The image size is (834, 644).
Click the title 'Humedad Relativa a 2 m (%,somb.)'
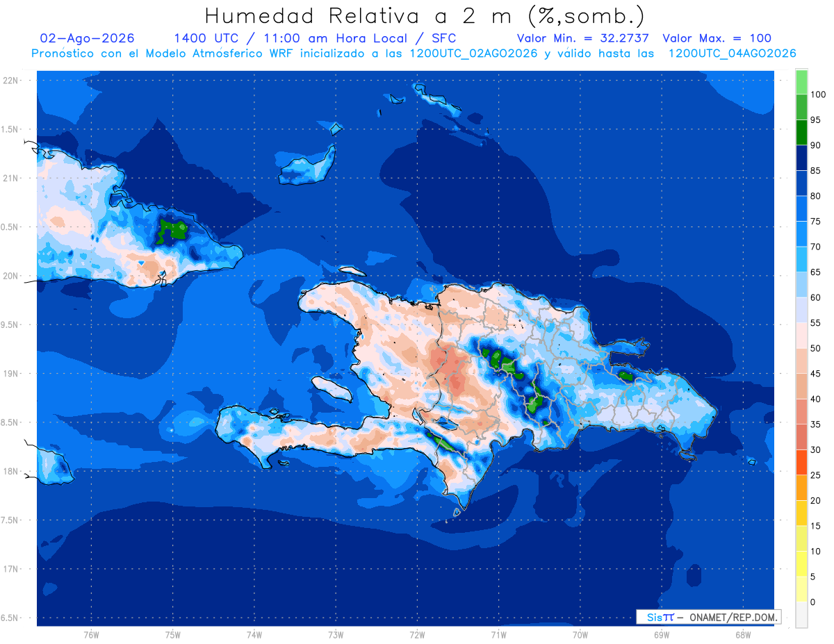pyautogui.click(x=425, y=16)
